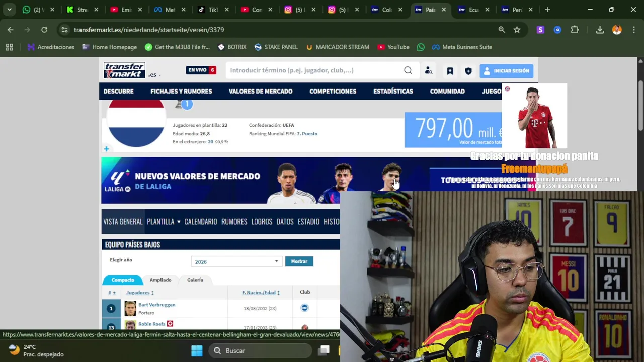644x362 pixels.
Task: Sort by the # number column
Action: tap(112, 293)
